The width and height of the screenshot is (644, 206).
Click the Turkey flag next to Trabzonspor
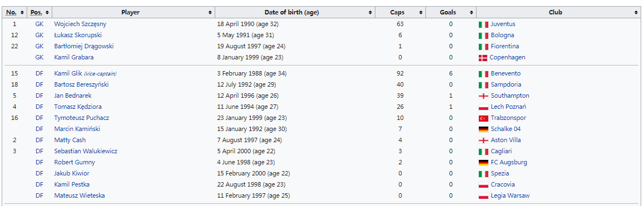[483, 118]
